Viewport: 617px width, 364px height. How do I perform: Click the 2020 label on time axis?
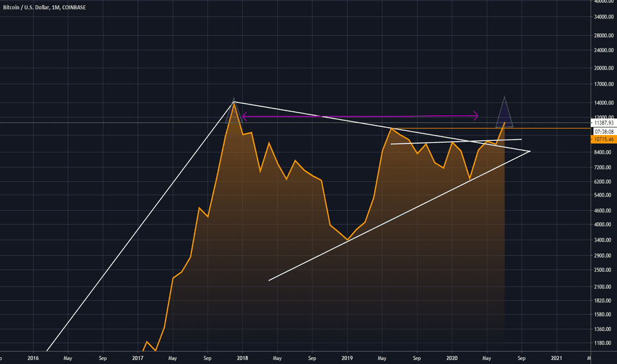point(451,358)
